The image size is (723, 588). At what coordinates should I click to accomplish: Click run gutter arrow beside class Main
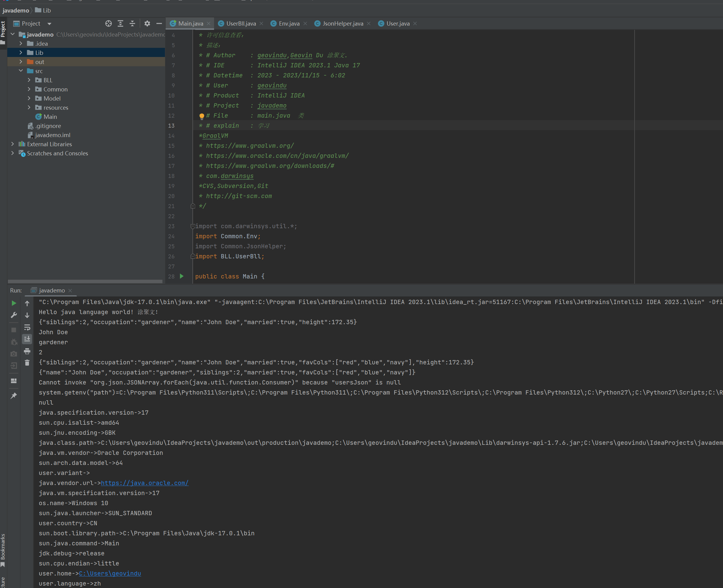182,276
